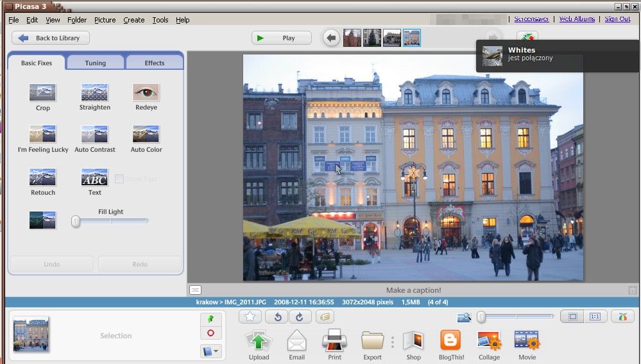The image size is (641, 364).
Task: Click the Sign Out link
Action: coord(617,19)
